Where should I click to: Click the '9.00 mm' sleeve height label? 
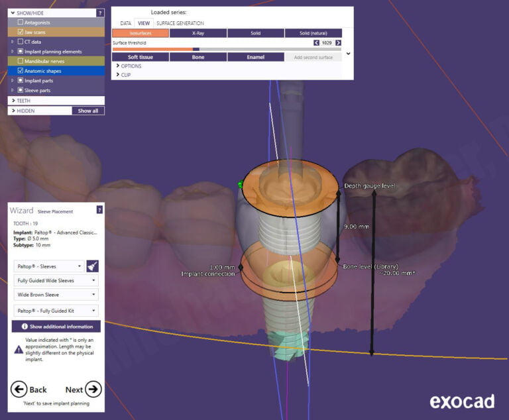(x=357, y=227)
